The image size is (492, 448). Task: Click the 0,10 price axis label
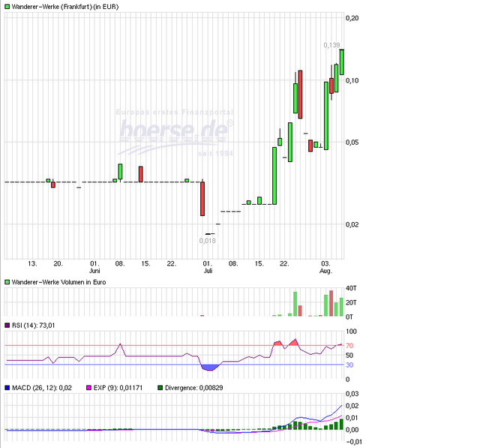pos(352,81)
